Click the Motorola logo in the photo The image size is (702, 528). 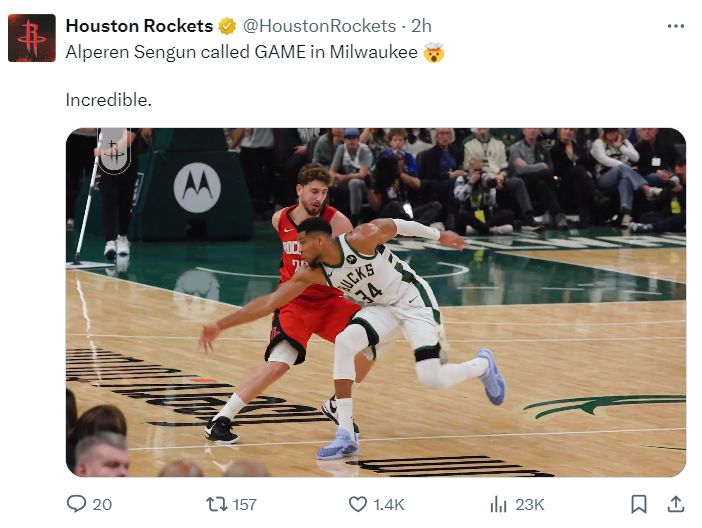(197, 187)
